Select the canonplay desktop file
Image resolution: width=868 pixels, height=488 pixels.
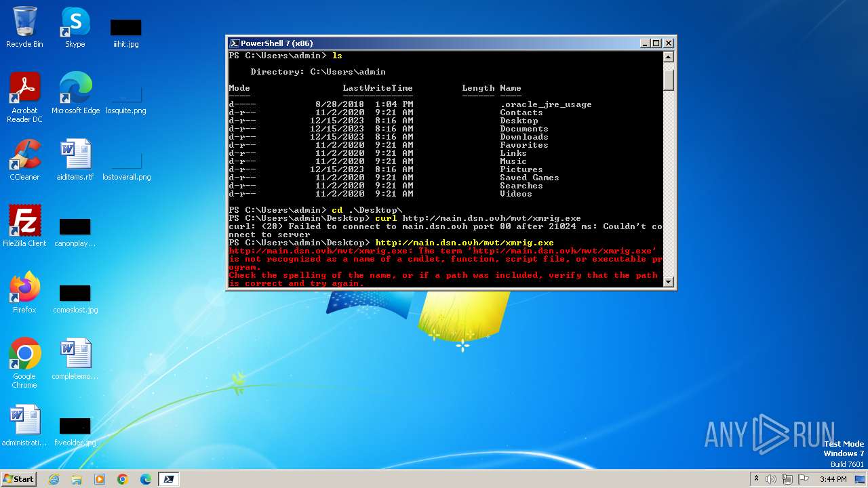coord(75,232)
